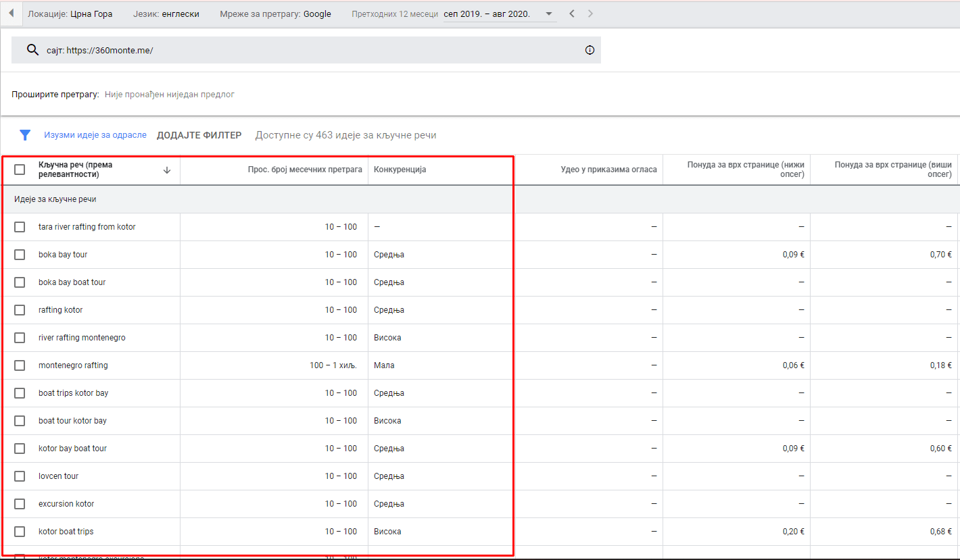Click Мала competition for montenegro rafting

pos(384,365)
